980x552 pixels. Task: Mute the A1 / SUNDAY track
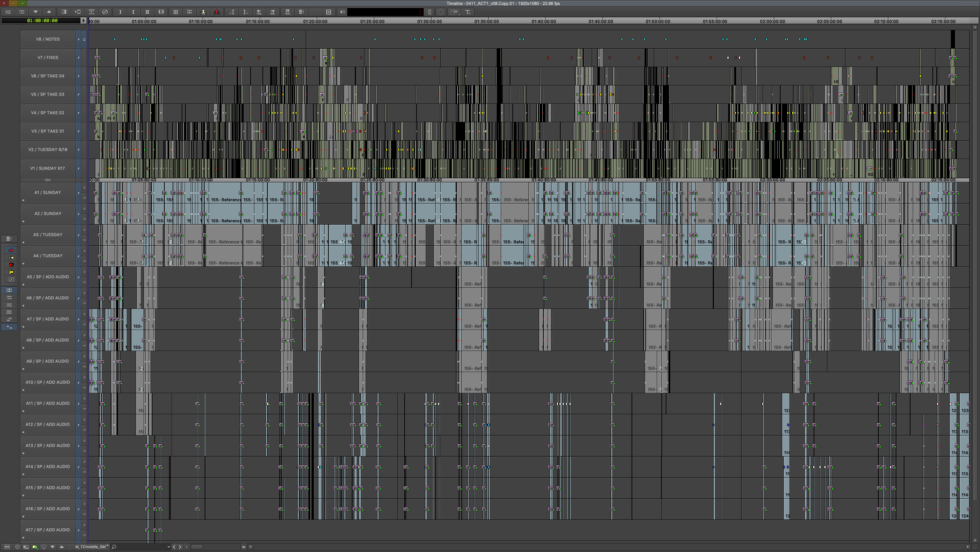[84, 198]
